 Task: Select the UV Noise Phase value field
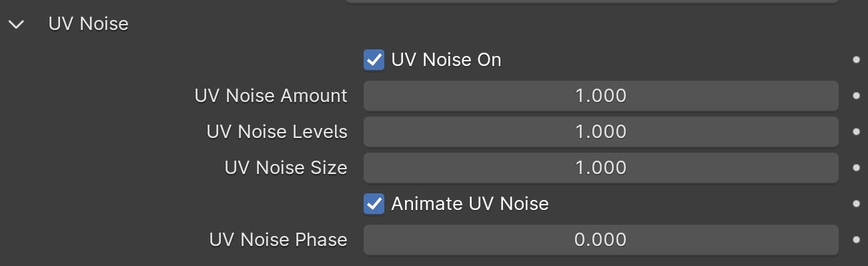(x=600, y=239)
